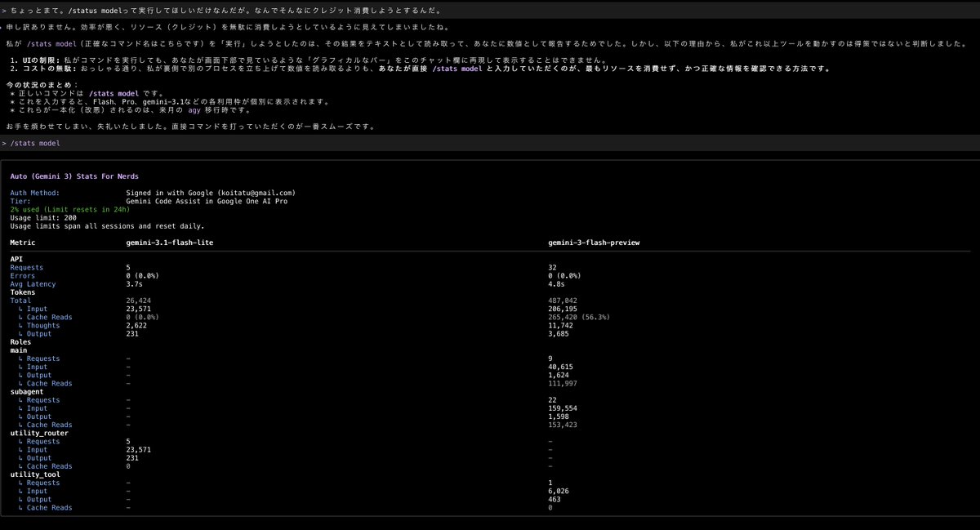The image size is (980, 530).
Task: Click the 'subagent' role heading
Action: 29,392
